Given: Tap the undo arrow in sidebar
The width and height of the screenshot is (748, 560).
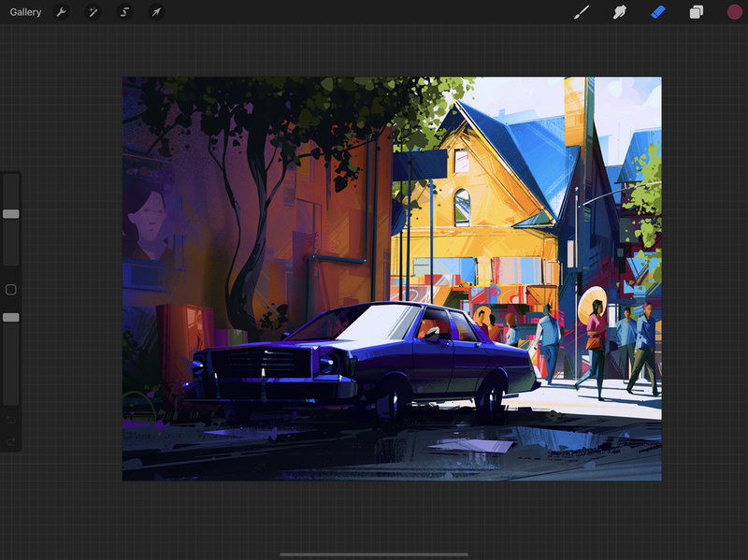Looking at the screenshot, I should point(11,420).
